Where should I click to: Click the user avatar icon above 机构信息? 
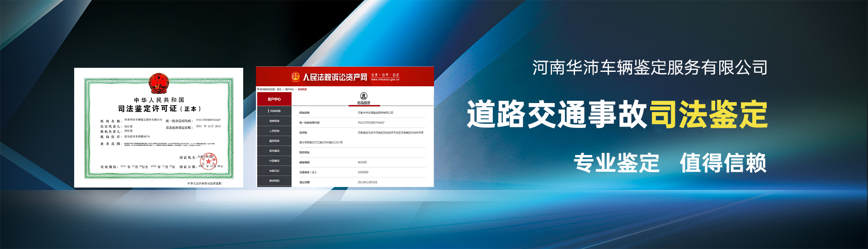click(364, 96)
